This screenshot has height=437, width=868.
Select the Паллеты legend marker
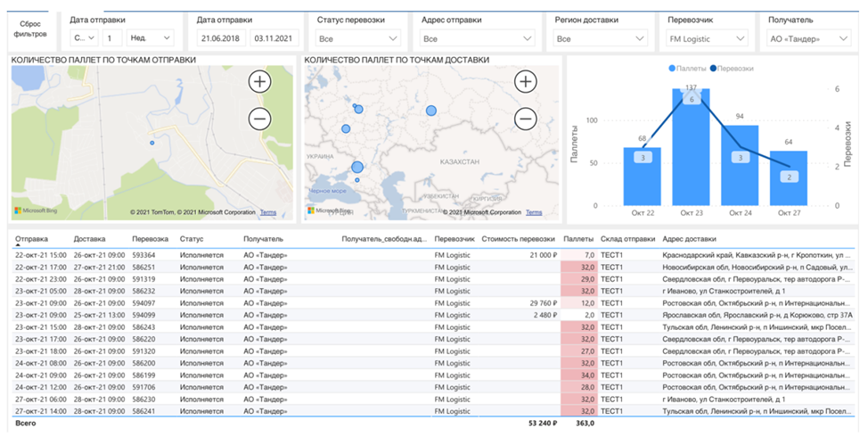(x=672, y=69)
